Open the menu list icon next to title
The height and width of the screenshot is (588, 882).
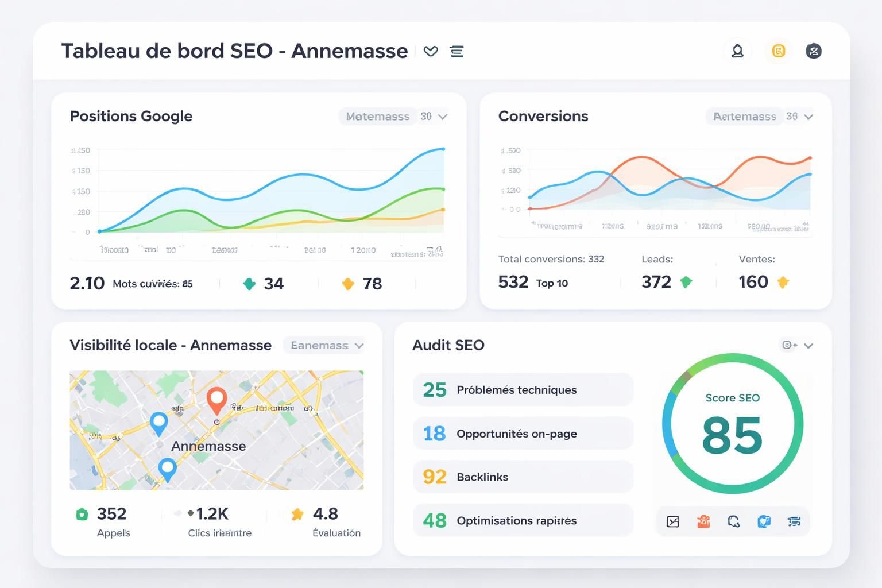tap(457, 51)
